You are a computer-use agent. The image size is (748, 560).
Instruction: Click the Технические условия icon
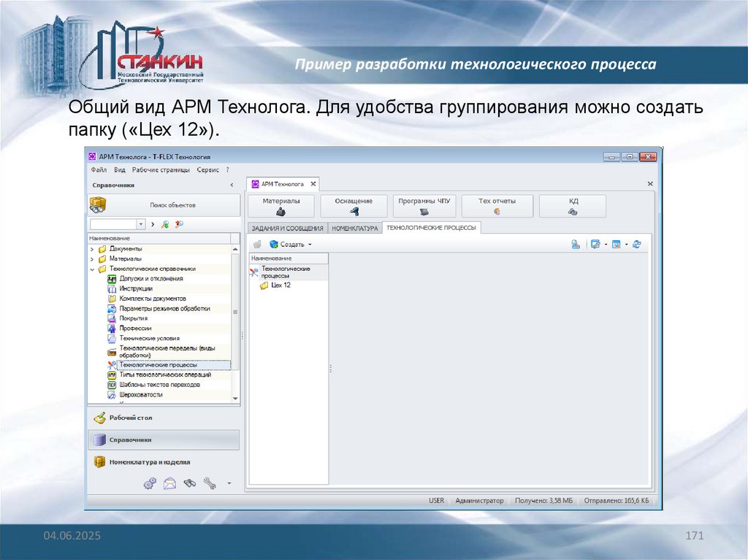click(112, 338)
